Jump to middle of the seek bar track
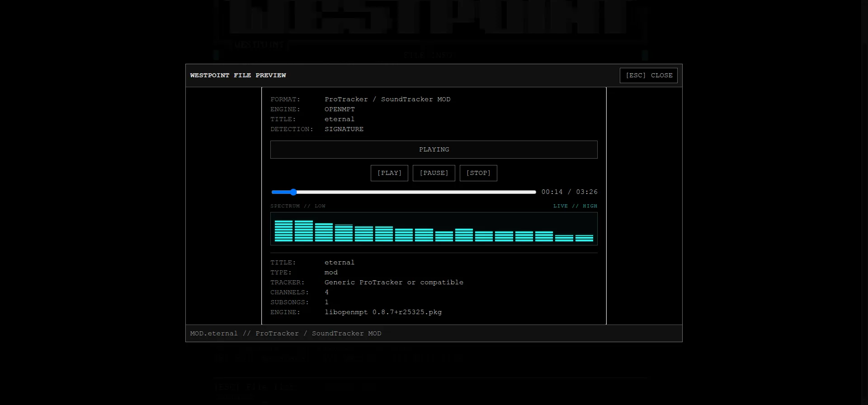Viewport: 868px width, 405px height. pos(404,192)
